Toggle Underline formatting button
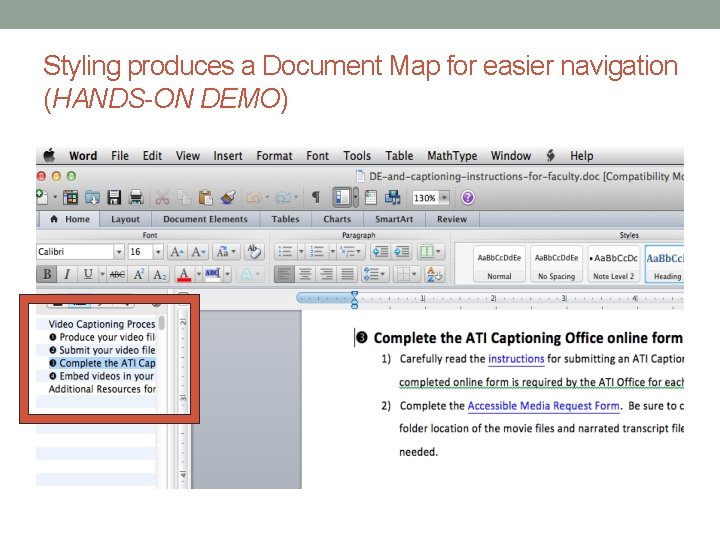Image resolution: width=720 pixels, height=540 pixels. [88, 275]
